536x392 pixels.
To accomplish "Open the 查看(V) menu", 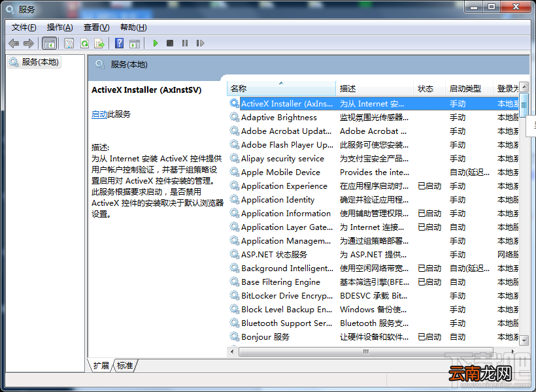I will [x=96, y=27].
